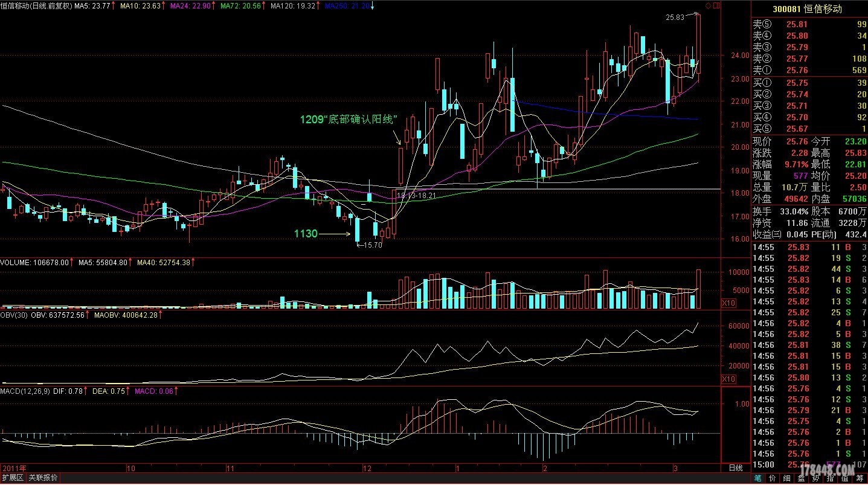Click the 今开 23.20 value
868x485 pixels.
point(855,141)
